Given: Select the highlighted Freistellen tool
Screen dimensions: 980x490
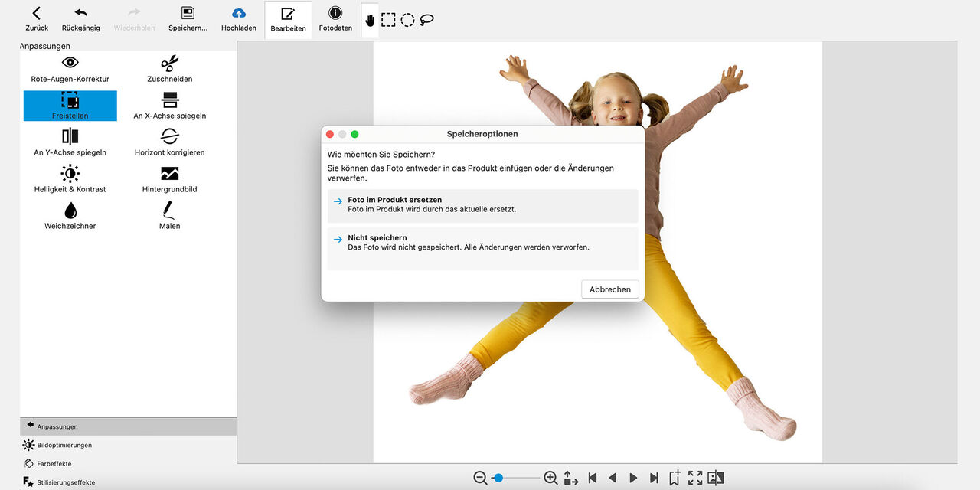Looking at the screenshot, I should pos(70,106).
